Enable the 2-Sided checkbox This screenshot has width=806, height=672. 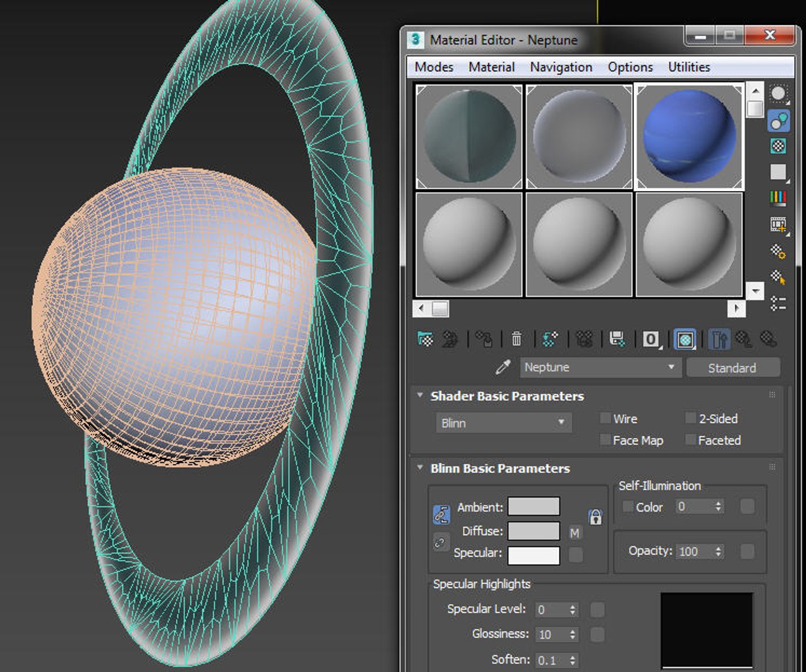690,418
